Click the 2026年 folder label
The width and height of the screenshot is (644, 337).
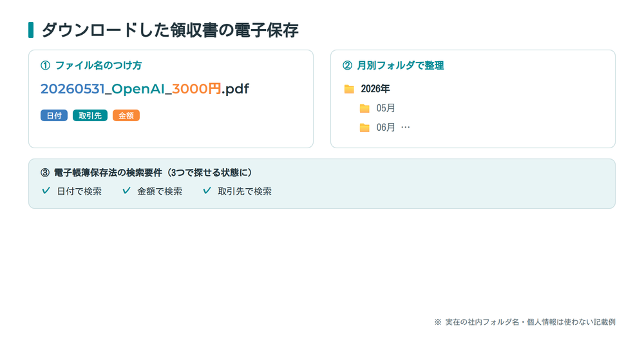click(375, 89)
